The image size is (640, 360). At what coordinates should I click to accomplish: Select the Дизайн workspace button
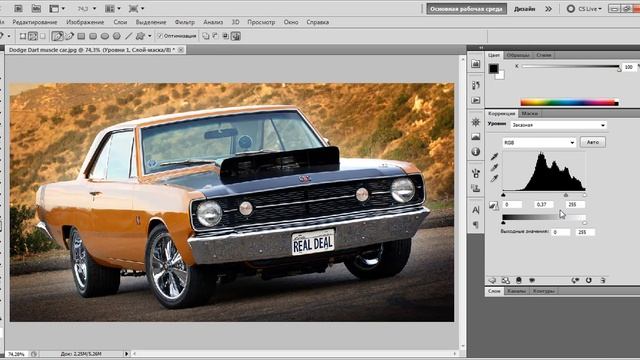524,9
